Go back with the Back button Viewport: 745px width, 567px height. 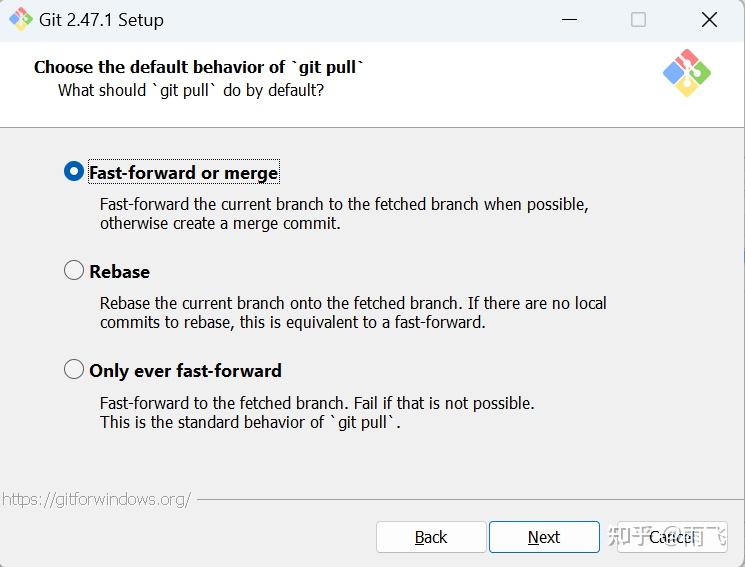tap(431, 537)
